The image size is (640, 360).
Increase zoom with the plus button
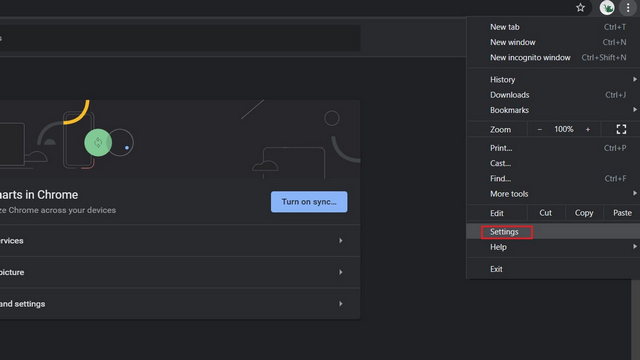[588, 129]
